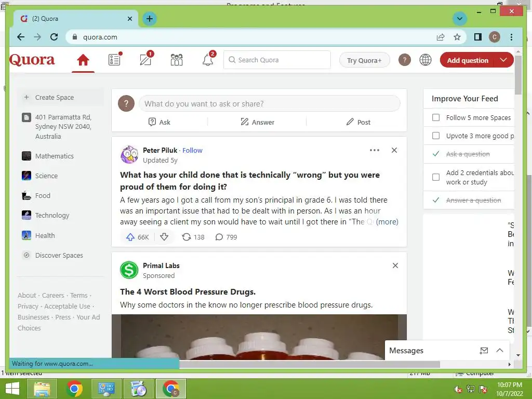Open Notifications bell icon
Screen dimensions: 532x399
[x=208, y=60]
